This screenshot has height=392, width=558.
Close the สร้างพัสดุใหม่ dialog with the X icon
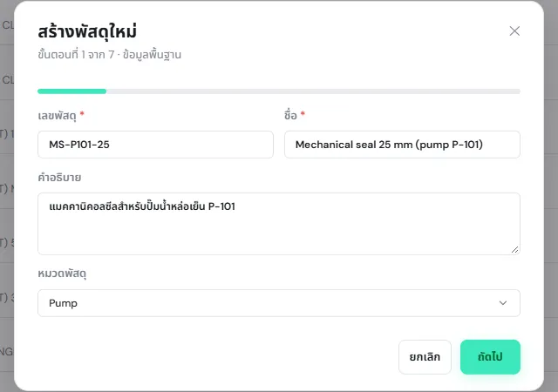(514, 31)
